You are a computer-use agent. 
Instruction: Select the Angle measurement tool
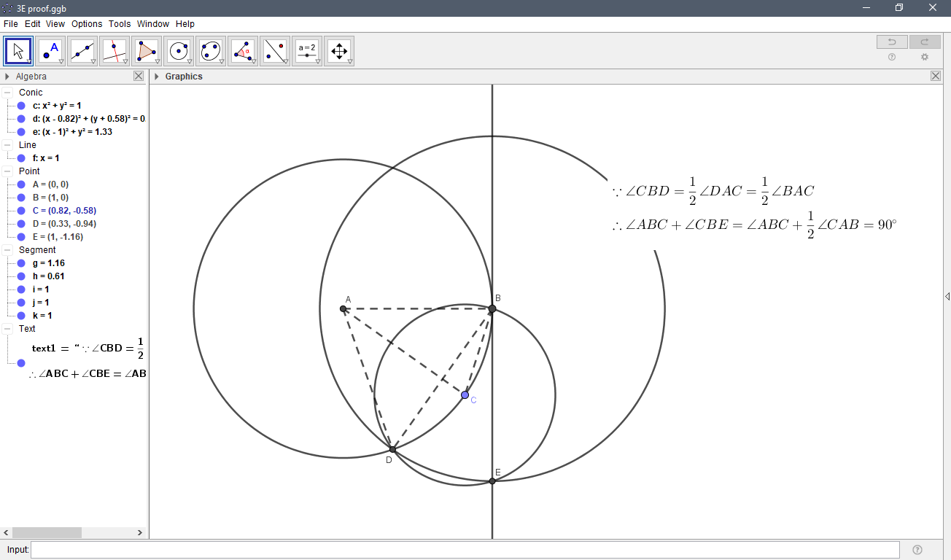pyautogui.click(x=243, y=50)
